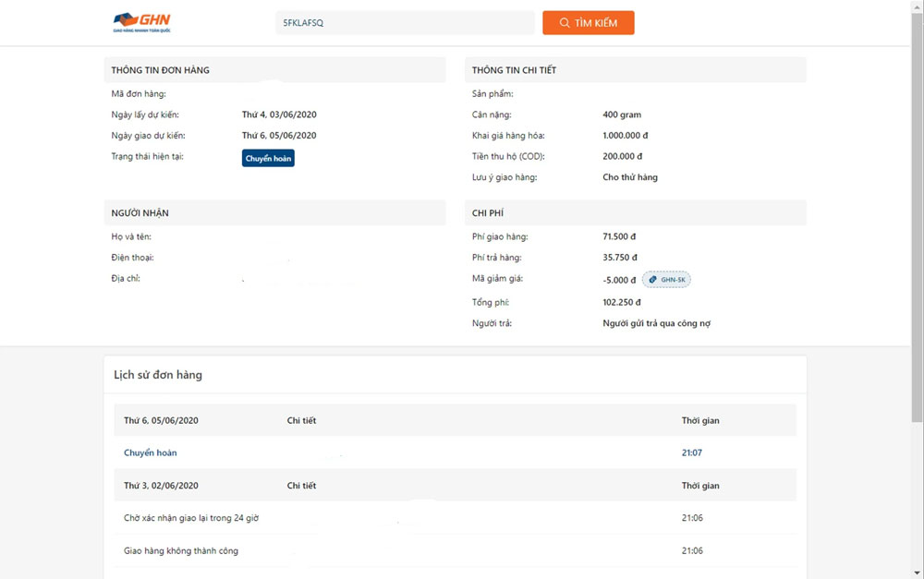Click the Giao hàng không thành công row
This screenshot has height=579, width=924.
tap(181, 551)
